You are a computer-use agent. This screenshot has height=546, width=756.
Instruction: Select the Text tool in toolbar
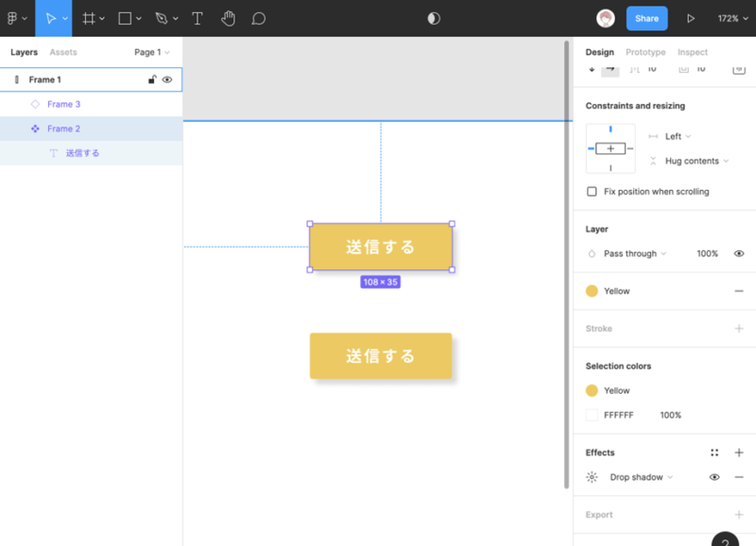point(198,18)
